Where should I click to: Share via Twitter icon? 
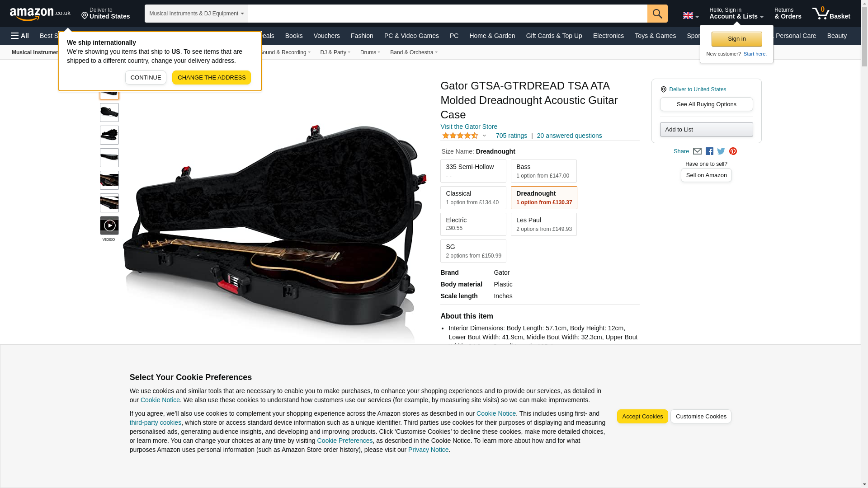click(x=721, y=151)
